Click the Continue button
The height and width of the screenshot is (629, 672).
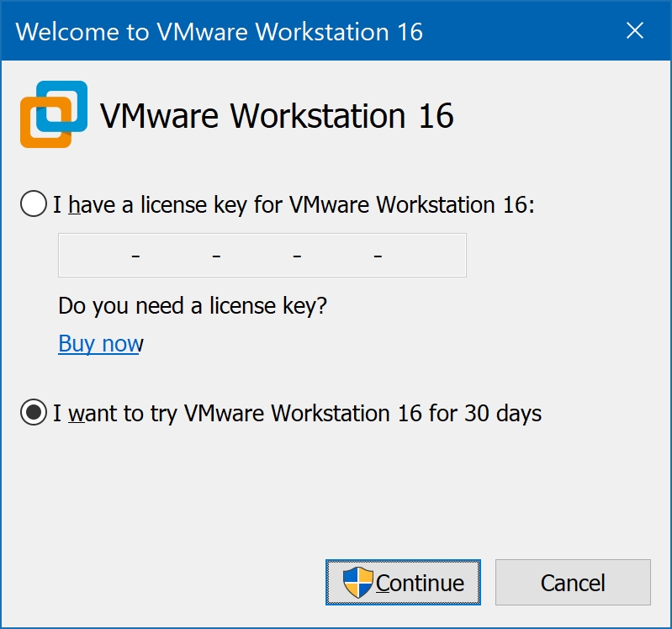(403, 582)
